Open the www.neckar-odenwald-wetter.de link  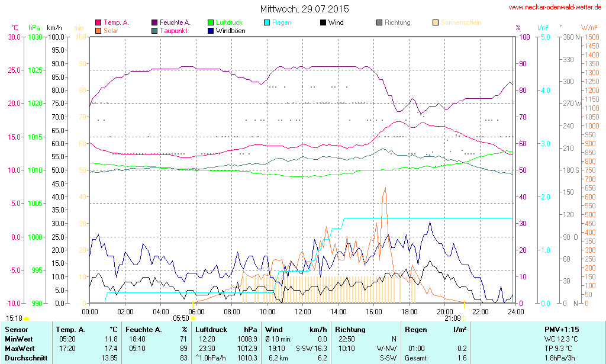point(555,8)
